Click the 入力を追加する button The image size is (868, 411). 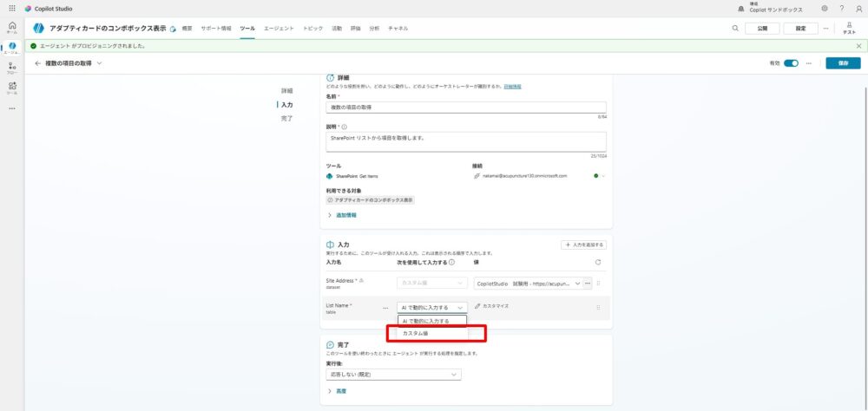click(583, 245)
